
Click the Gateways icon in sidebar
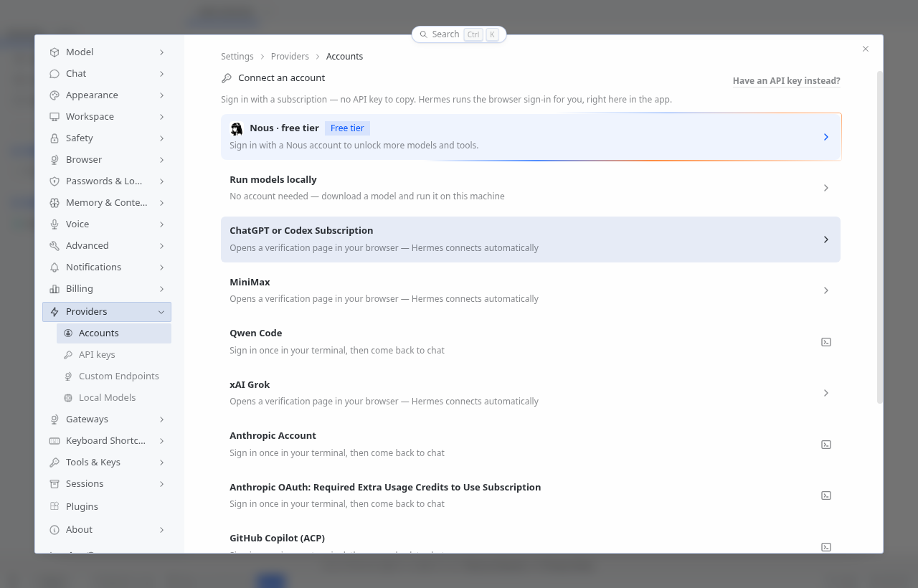pos(55,419)
